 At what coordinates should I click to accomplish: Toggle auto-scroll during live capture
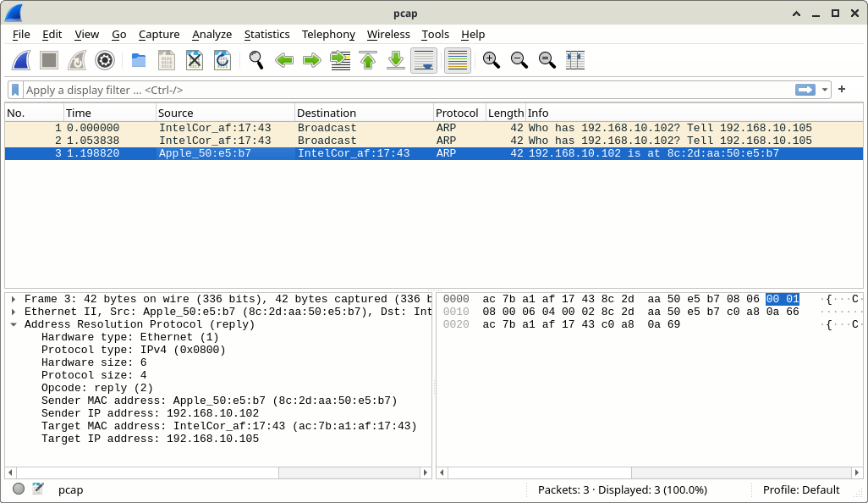click(424, 60)
